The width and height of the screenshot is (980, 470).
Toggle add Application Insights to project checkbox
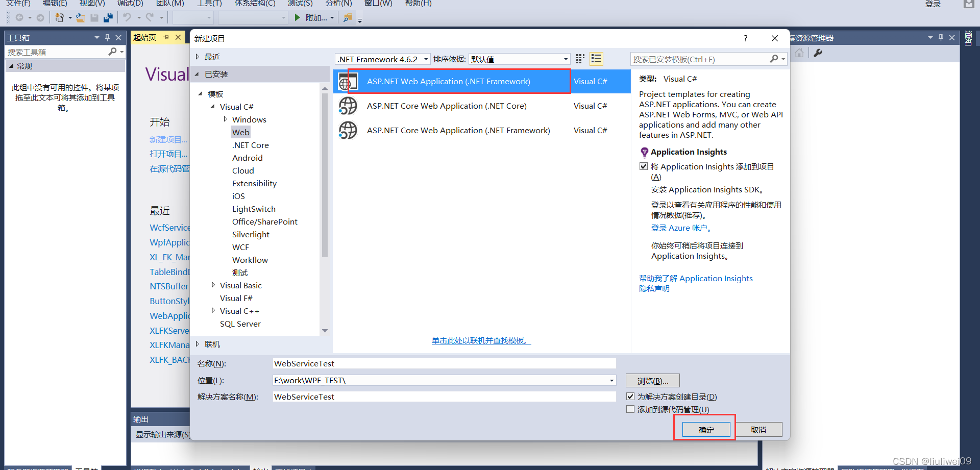[x=644, y=166]
